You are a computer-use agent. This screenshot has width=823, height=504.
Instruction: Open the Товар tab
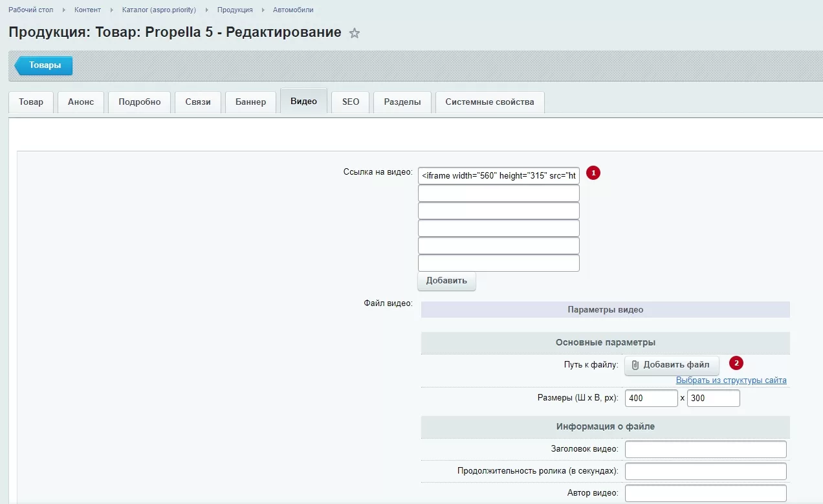[31, 102]
